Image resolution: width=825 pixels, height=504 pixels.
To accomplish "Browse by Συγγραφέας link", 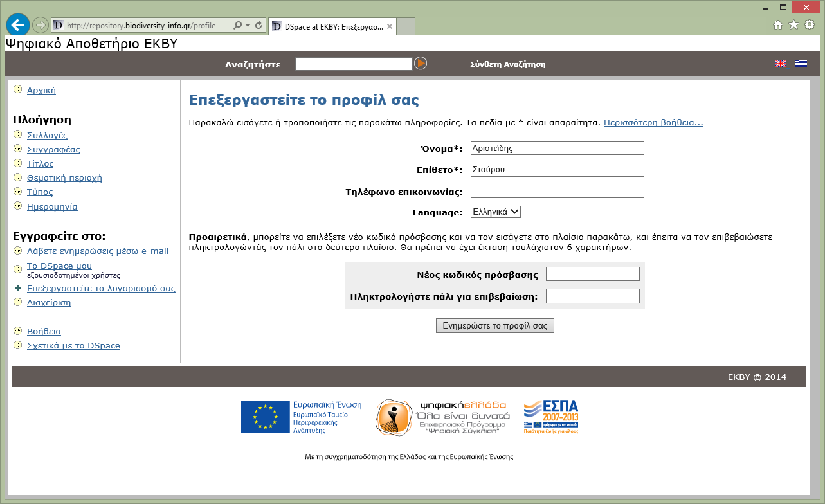I will pos(53,149).
